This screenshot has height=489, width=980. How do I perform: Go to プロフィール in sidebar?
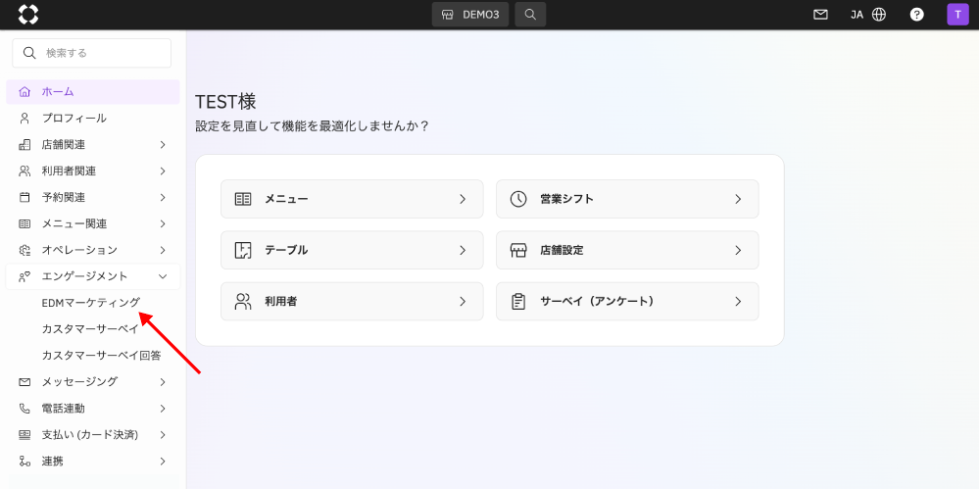point(73,119)
